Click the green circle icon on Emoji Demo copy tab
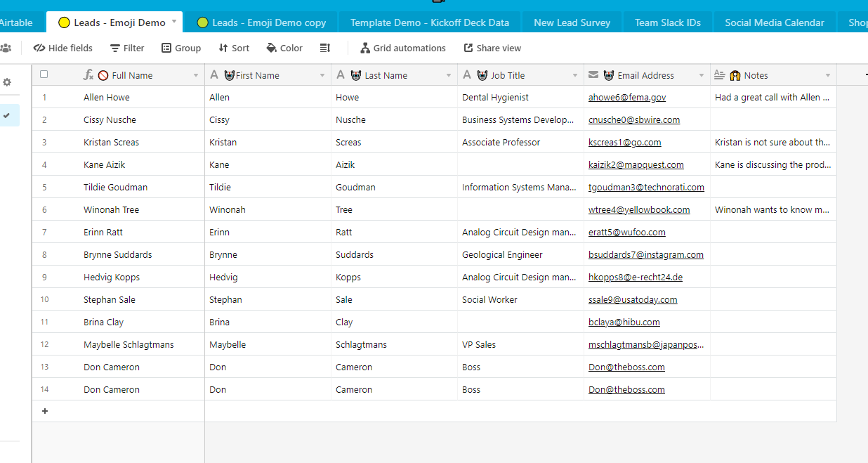Screen dimensions: 868x463 pos(203,22)
